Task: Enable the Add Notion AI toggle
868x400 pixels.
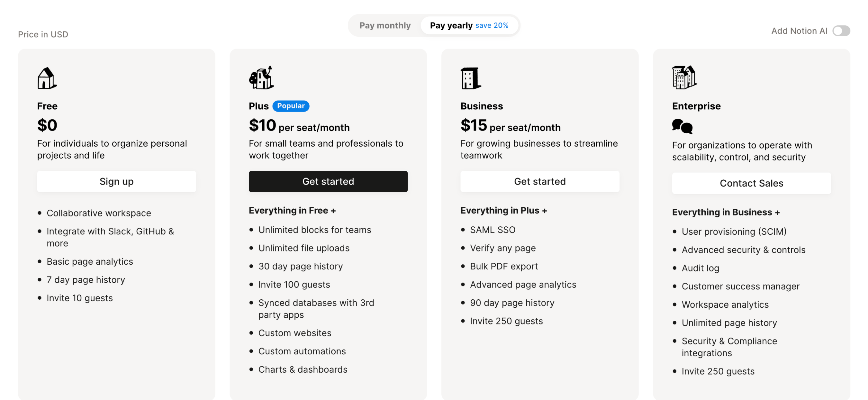Action: tap(841, 31)
